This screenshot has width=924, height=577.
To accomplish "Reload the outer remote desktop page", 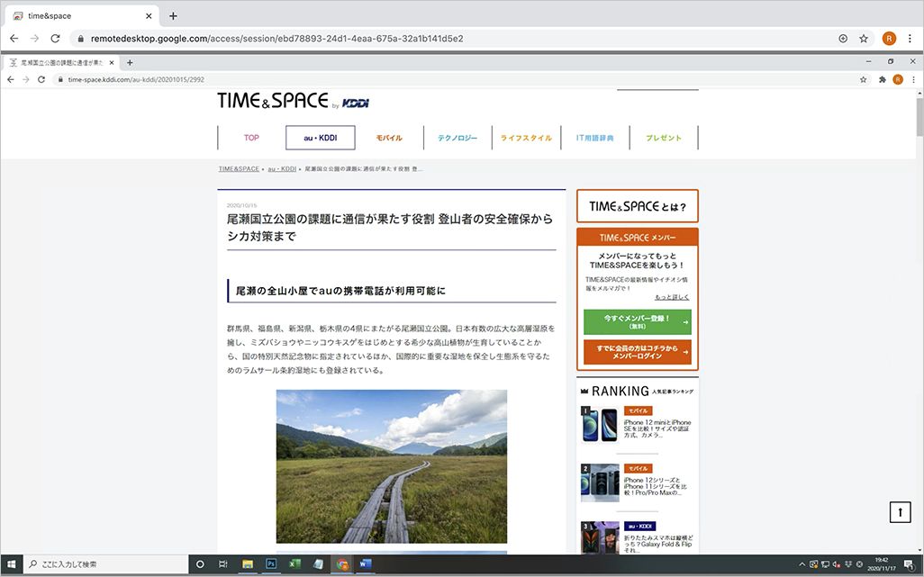I will click(x=56, y=39).
